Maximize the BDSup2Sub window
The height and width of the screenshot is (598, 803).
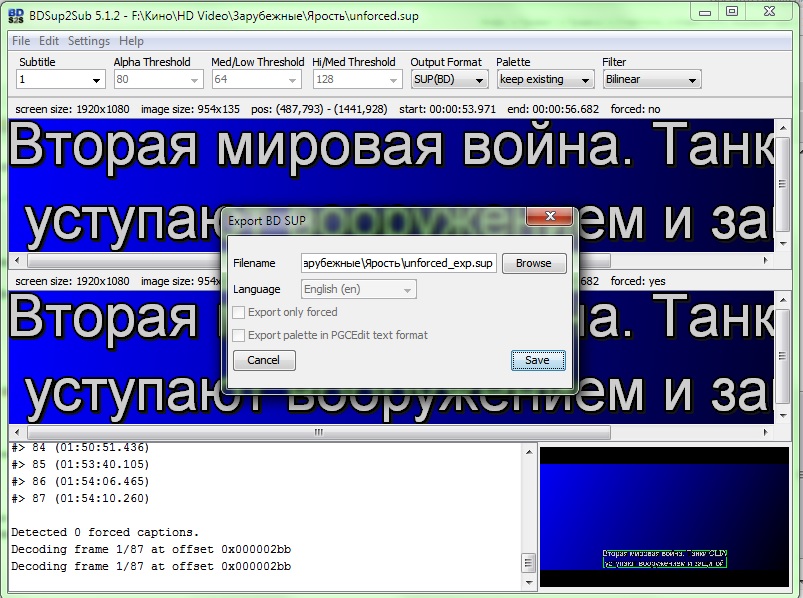tap(732, 12)
